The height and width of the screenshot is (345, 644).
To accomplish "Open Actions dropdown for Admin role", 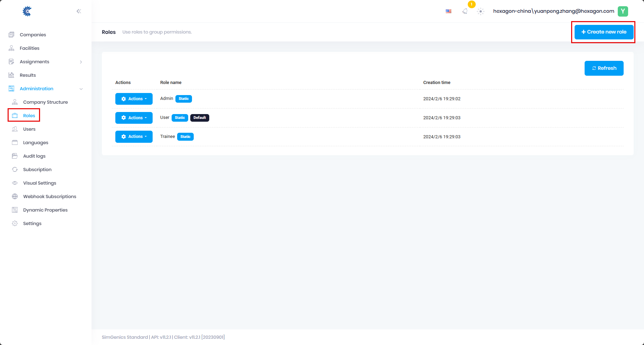I will tap(134, 99).
